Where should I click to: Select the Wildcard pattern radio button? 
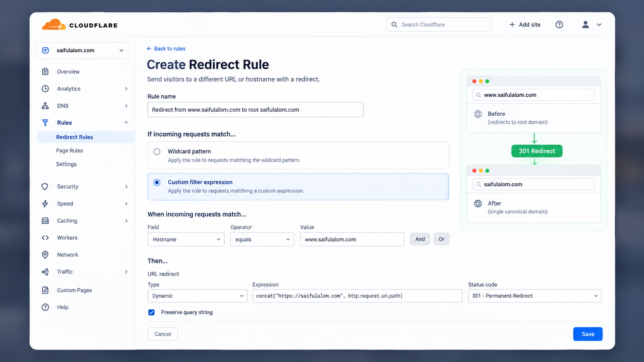click(157, 152)
